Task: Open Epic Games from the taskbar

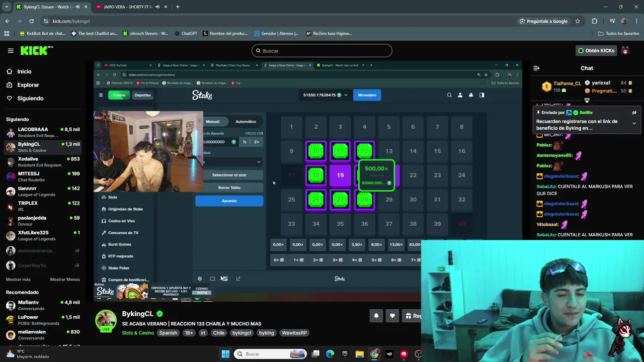Action: pos(345,354)
